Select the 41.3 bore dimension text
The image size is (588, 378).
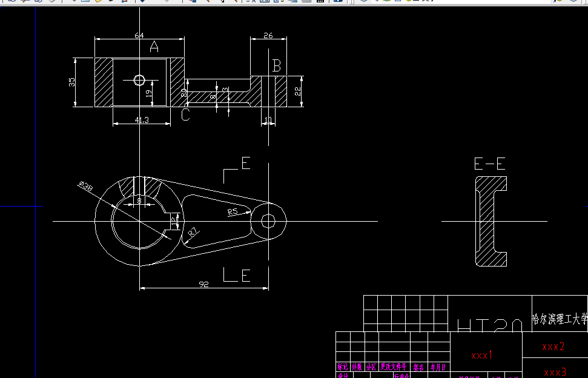point(142,120)
